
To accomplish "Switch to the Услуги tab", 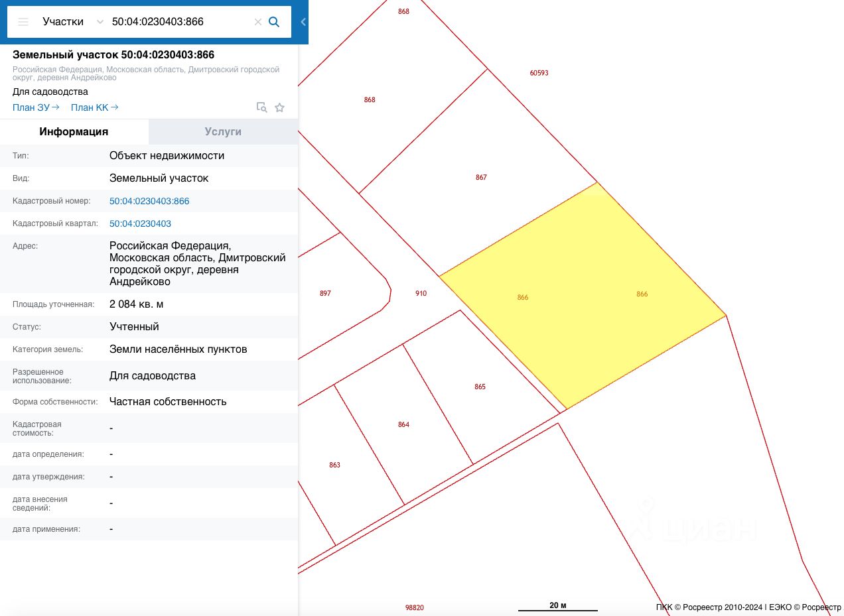I will (224, 131).
